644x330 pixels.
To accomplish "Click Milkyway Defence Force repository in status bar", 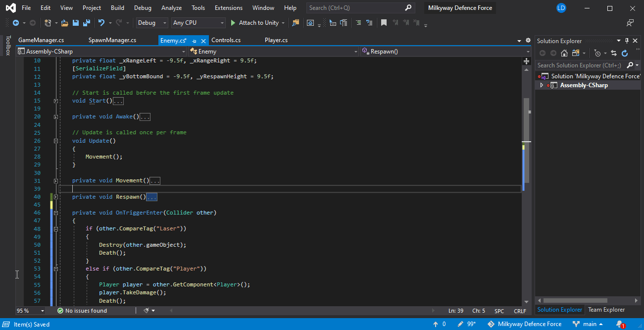I will (x=524, y=324).
